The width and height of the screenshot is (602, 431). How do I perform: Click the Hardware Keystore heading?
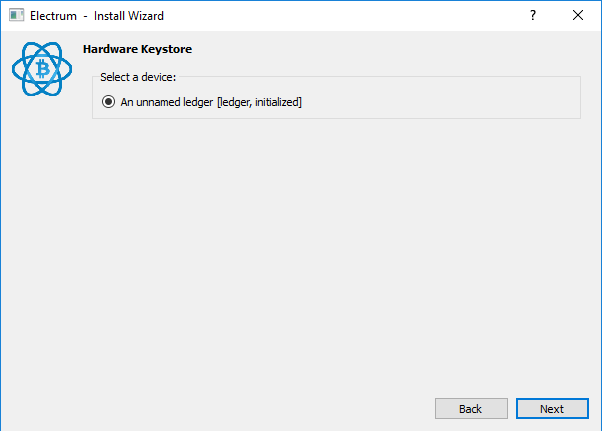[137, 49]
